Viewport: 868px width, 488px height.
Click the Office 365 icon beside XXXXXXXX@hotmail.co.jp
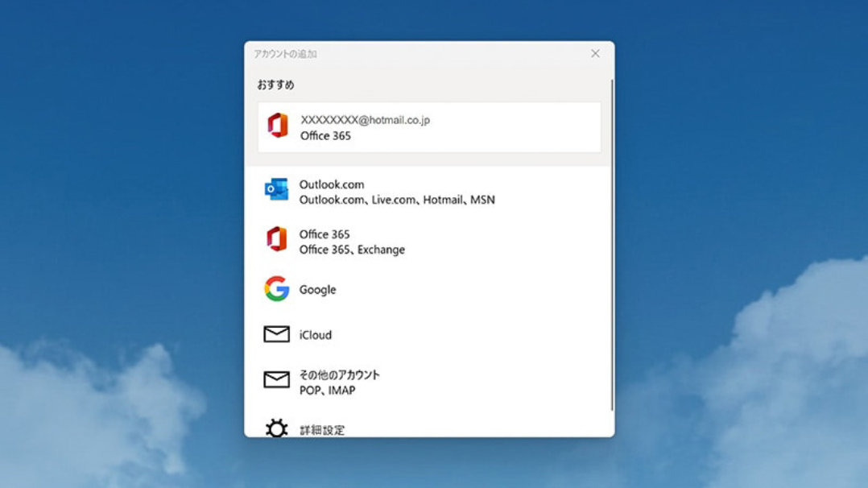[x=278, y=125]
